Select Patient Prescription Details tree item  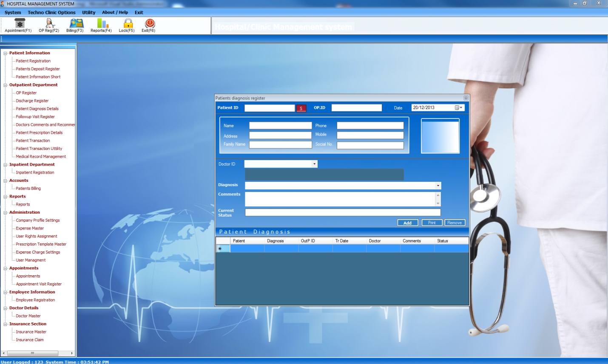coord(39,133)
